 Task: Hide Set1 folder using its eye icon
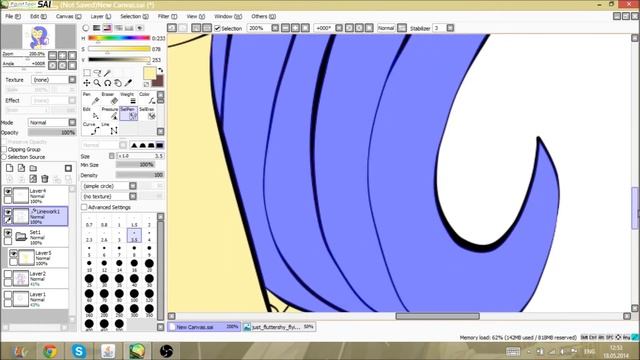(8, 233)
